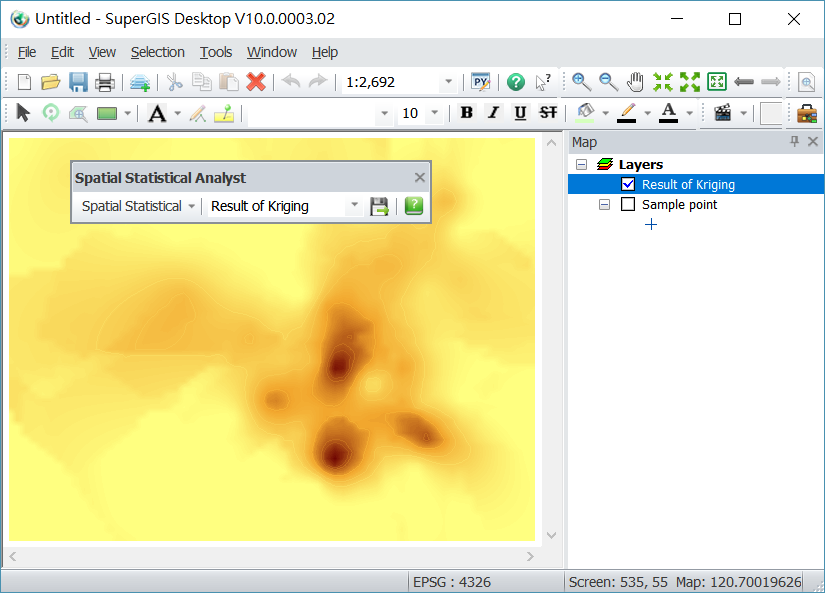This screenshot has height=593, width=825.
Task: Go back to previous extent
Action: tap(743, 82)
